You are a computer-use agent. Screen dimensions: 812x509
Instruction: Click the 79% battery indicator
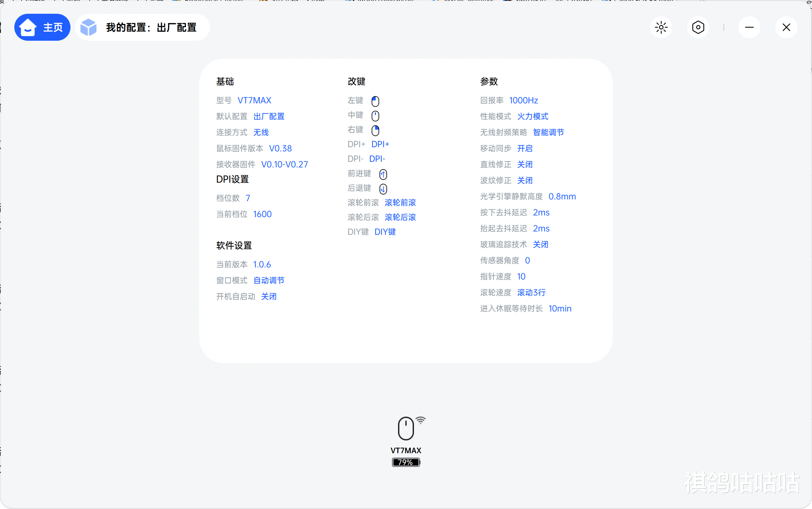[x=406, y=462]
